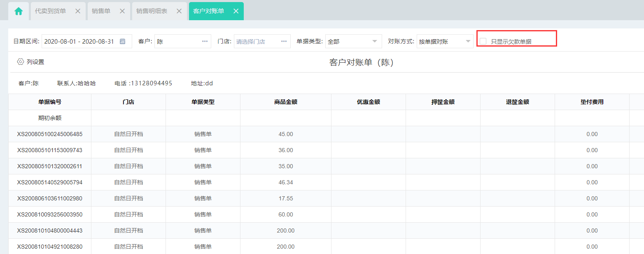Close the 销售单 tab
This screenshot has height=254, width=644.
click(x=122, y=11)
